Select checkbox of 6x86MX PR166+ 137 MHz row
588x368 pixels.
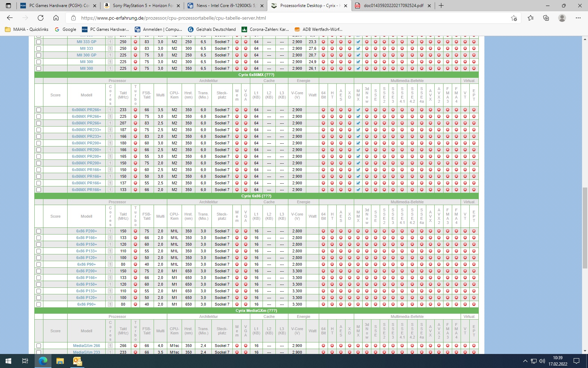[38, 183]
